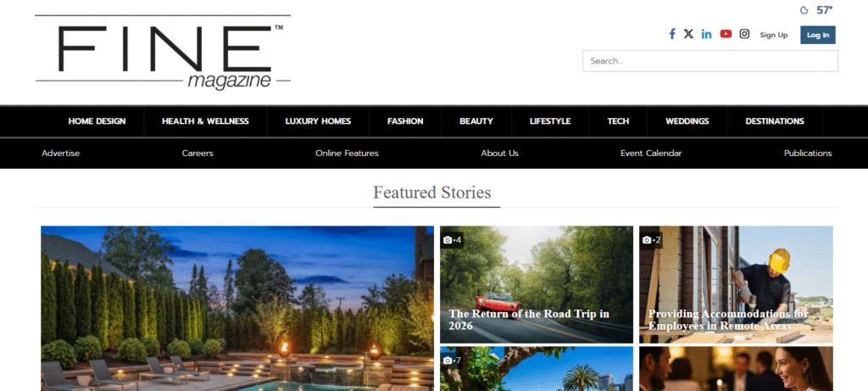
Task: Visit the LinkedIn icon link
Action: (706, 34)
